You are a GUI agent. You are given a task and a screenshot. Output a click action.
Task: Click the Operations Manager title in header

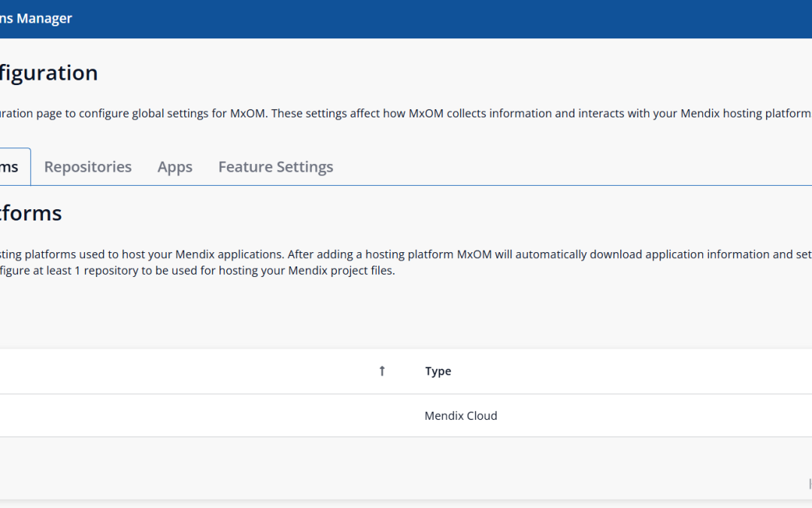pyautogui.click(x=36, y=19)
